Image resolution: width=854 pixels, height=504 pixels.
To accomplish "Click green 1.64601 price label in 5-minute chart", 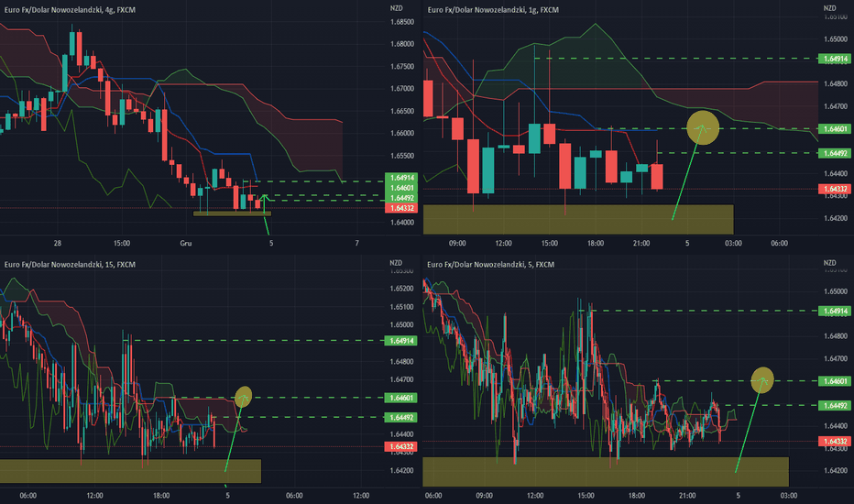I will (835, 381).
